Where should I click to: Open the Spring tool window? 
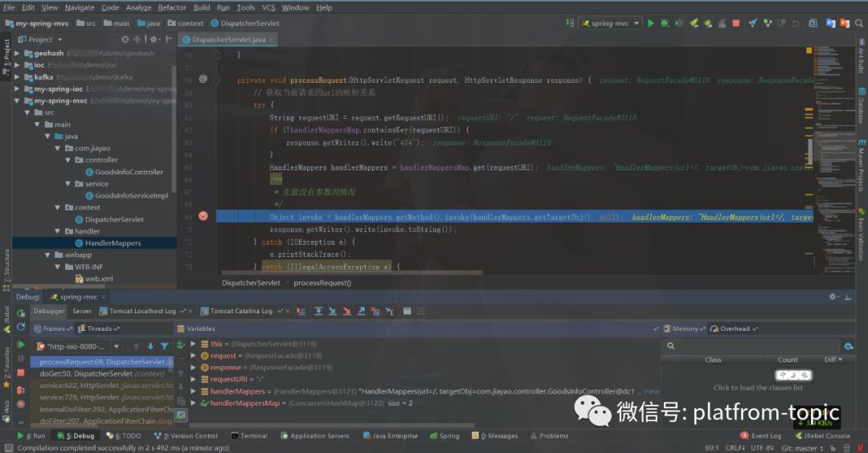tap(444, 436)
